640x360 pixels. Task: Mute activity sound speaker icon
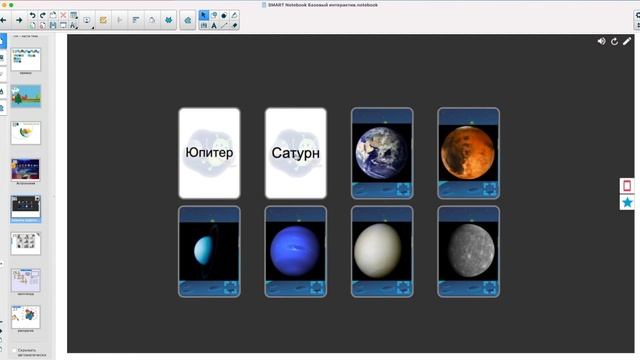[601, 41]
